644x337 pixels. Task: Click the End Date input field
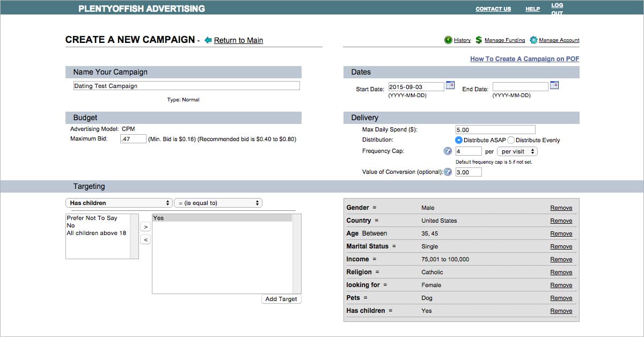point(521,86)
